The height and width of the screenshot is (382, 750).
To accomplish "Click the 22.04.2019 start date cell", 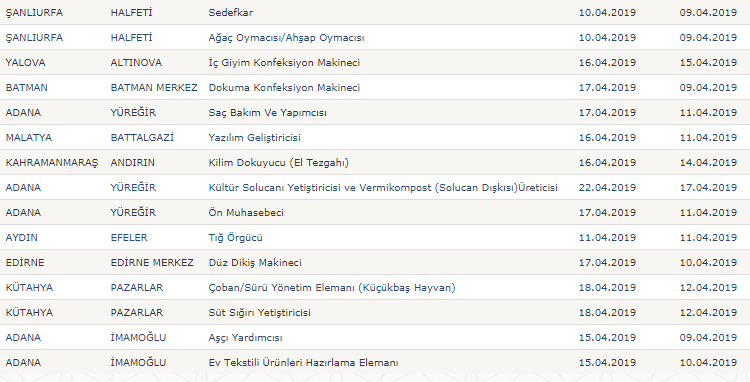I will tap(607, 187).
